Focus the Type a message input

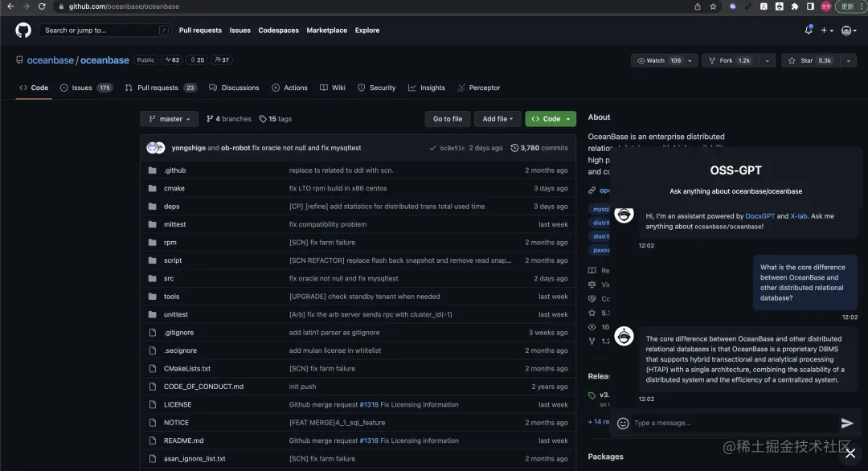[734, 423]
